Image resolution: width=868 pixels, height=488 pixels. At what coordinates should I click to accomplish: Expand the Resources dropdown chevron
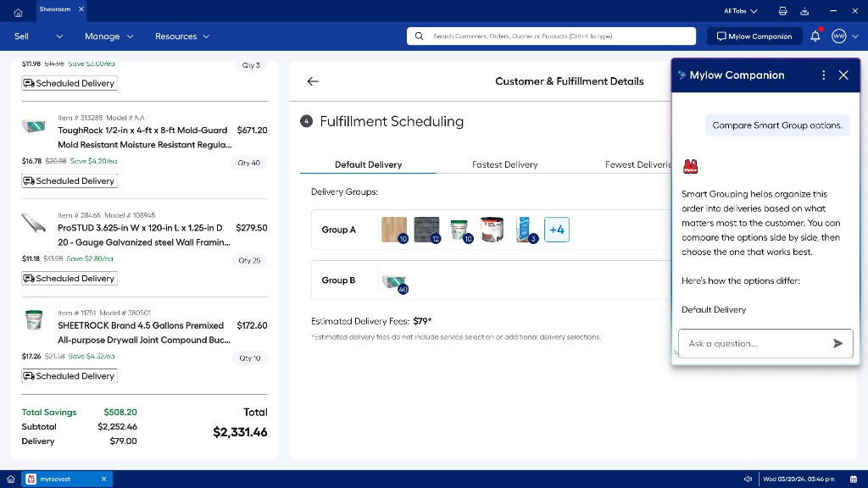(x=206, y=36)
